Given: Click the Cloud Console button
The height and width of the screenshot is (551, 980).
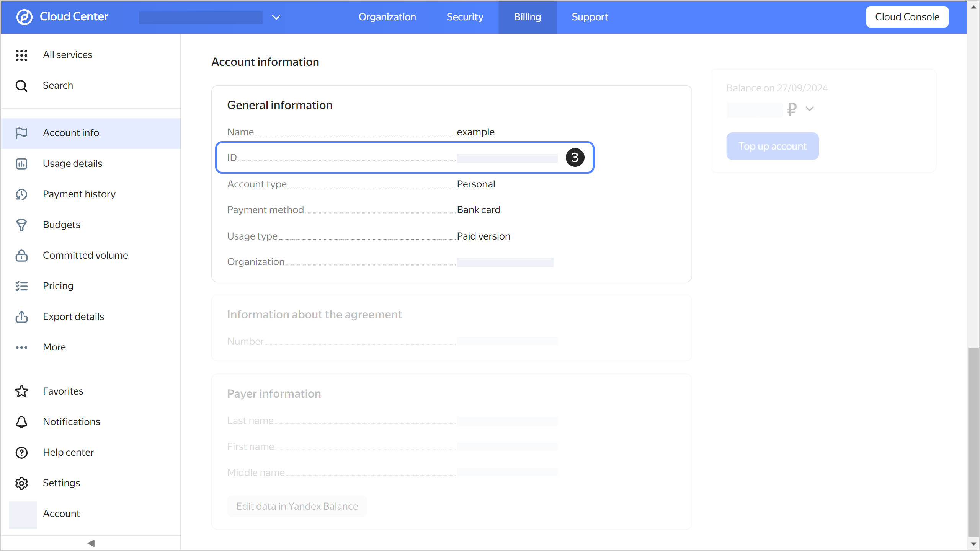Looking at the screenshot, I should click(907, 17).
